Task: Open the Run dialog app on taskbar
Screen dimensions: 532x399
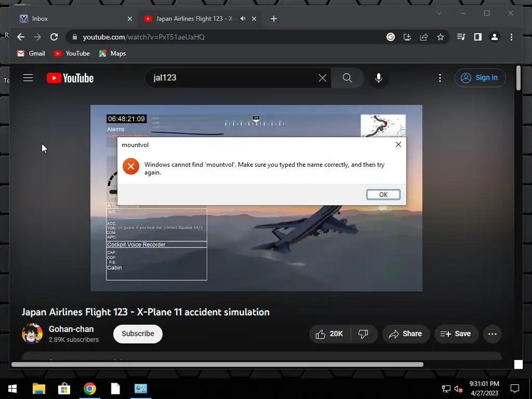Action: pyautogui.click(x=141, y=389)
